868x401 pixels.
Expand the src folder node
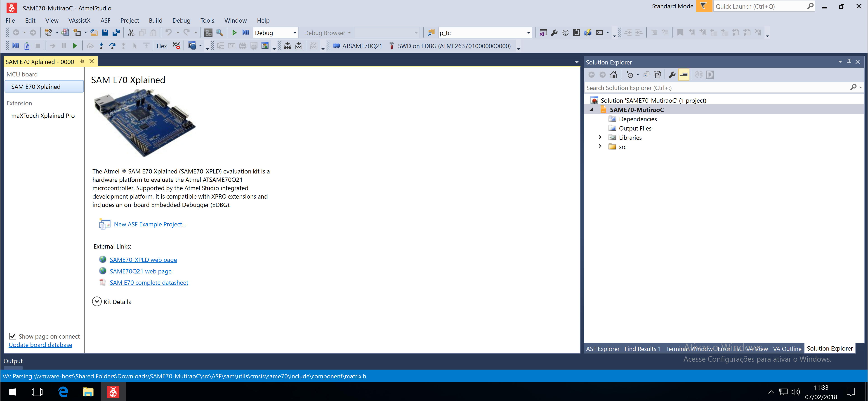coord(600,146)
